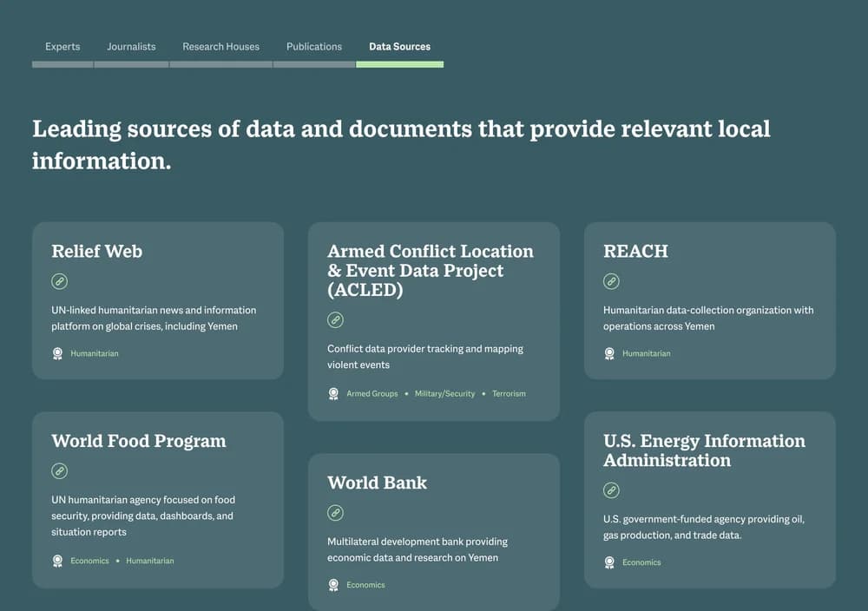Click the Economics tag on World Food Program
Viewport: 868px width, 611px height.
pos(89,562)
